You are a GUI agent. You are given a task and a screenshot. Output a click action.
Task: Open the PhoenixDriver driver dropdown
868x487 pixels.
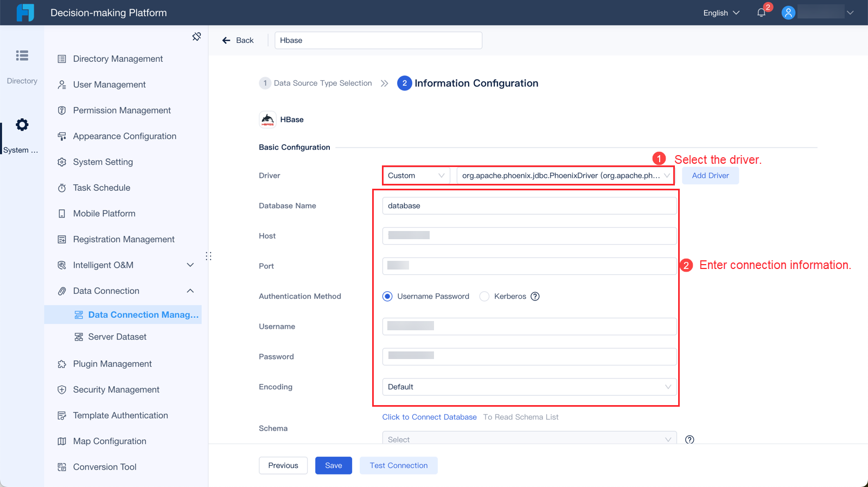coord(565,175)
